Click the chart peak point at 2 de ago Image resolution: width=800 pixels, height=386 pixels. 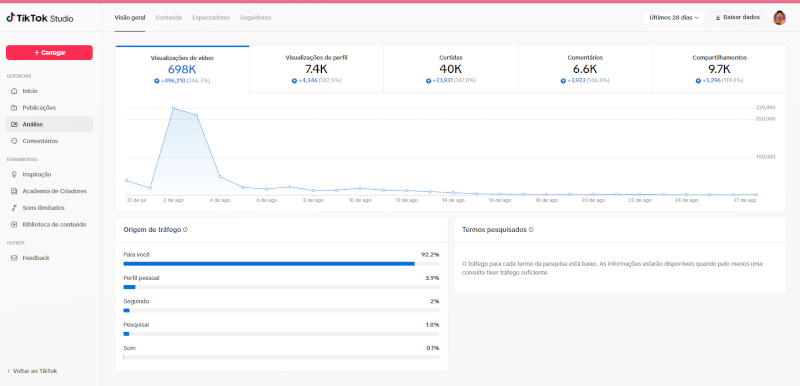(x=173, y=108)
